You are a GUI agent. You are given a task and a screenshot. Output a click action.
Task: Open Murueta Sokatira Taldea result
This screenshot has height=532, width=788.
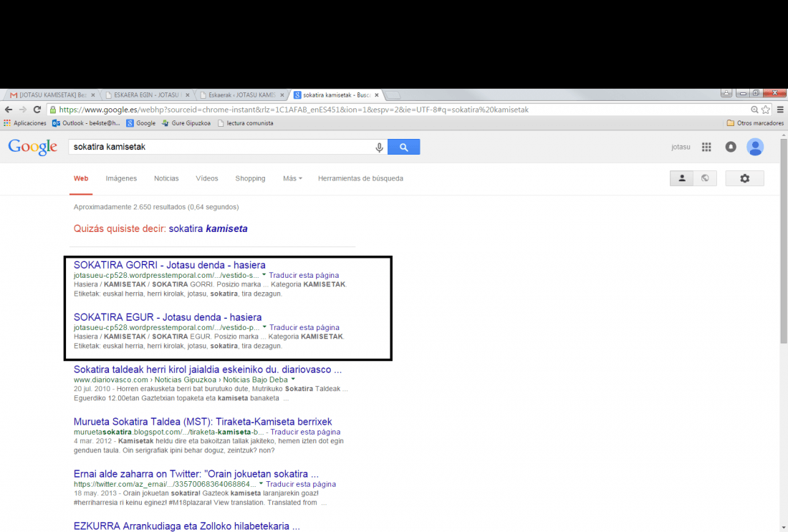click(x=203, y=422)
